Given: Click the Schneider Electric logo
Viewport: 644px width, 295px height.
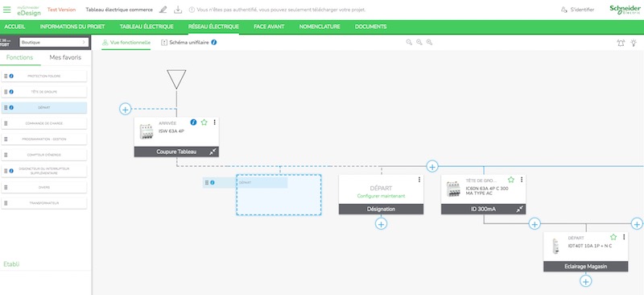Looking at the screenshot, I should pyautogui.click(x=625, y=10).
